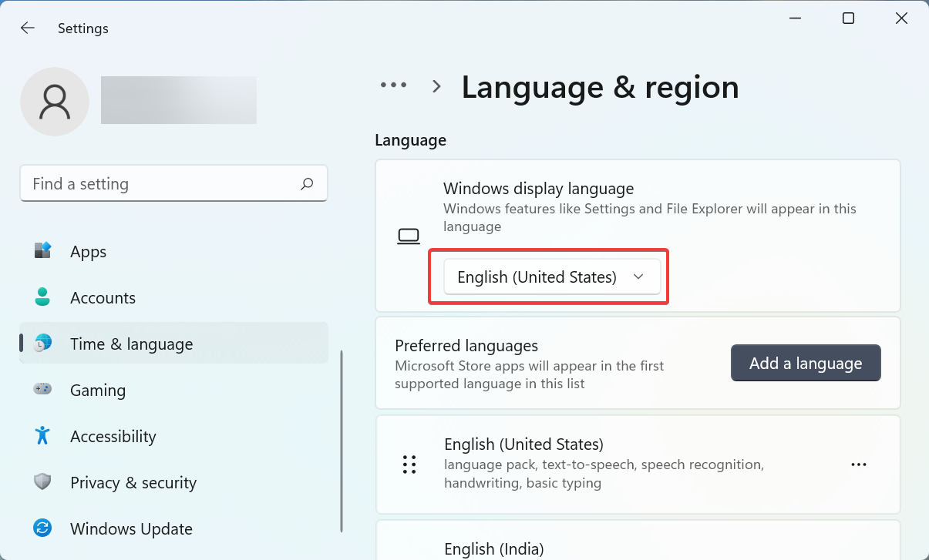
Task: Select the Gaming controller icon
Action: pyautogui.click(x=42, y=390)
